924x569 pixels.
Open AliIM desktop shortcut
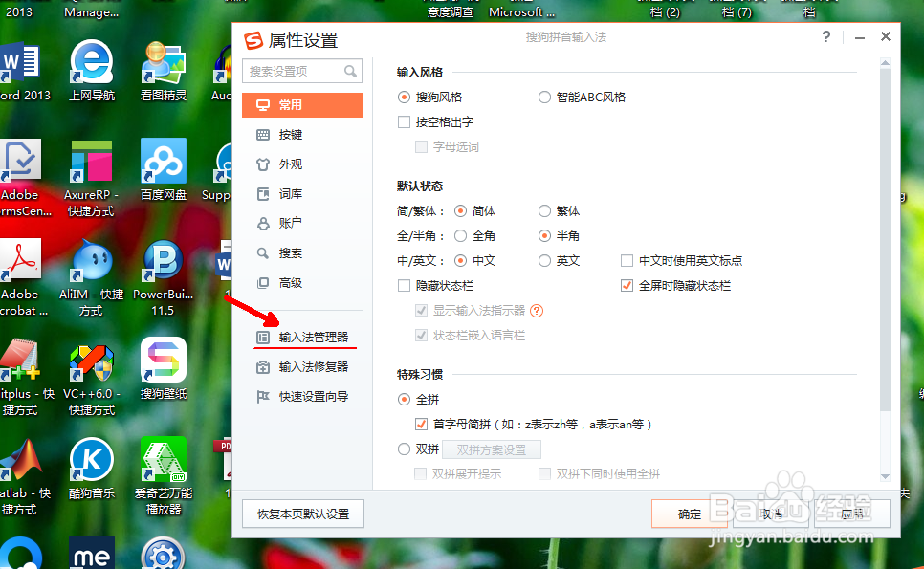coord(91,278)
